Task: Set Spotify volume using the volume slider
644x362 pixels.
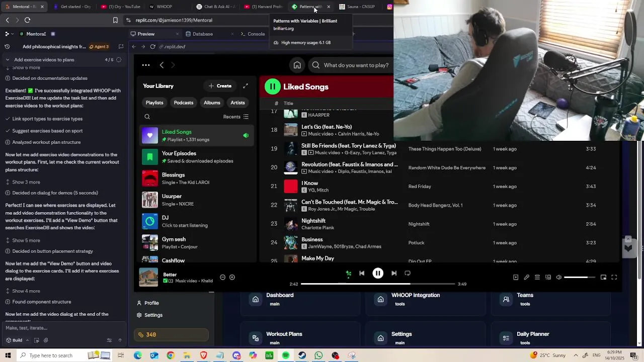Action: [x=580, y=277]
